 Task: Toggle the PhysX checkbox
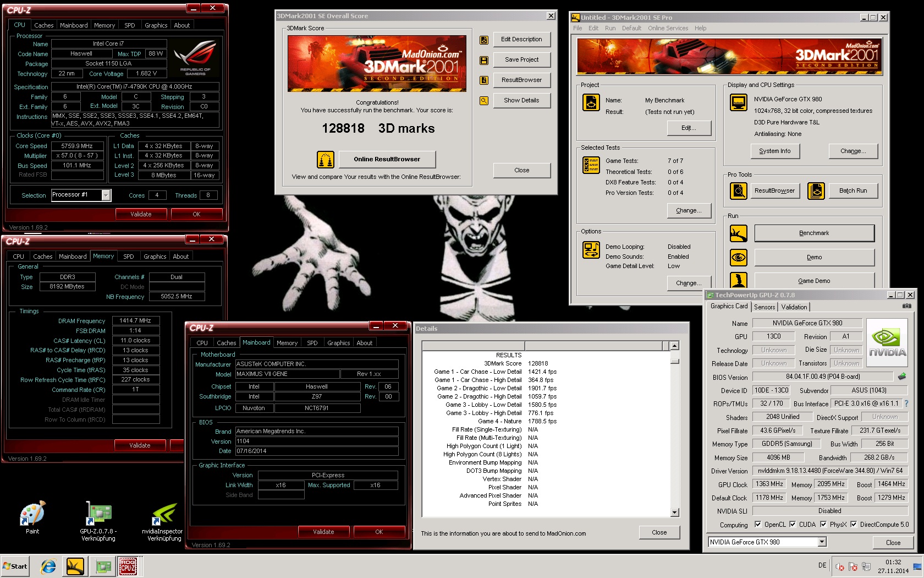[x=823, y=525]
